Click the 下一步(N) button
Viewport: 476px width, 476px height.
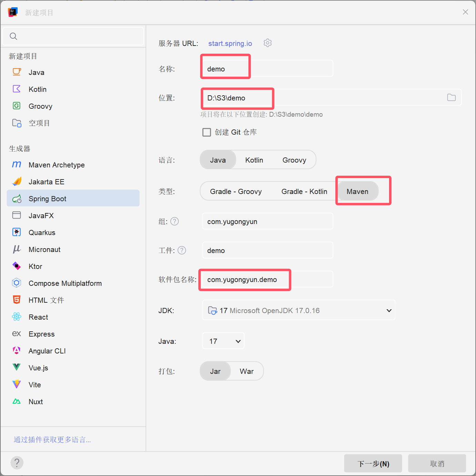tap(373, 463)
